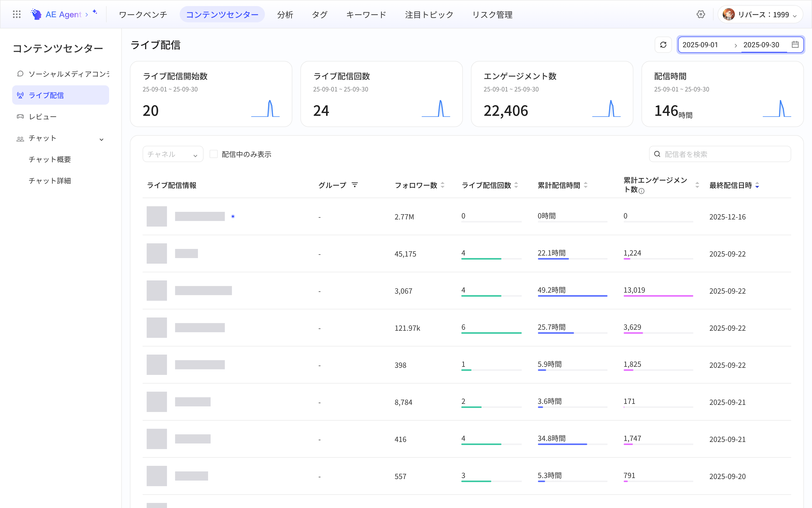Click the 13,019 engagement progress bar

coord(658,296)
